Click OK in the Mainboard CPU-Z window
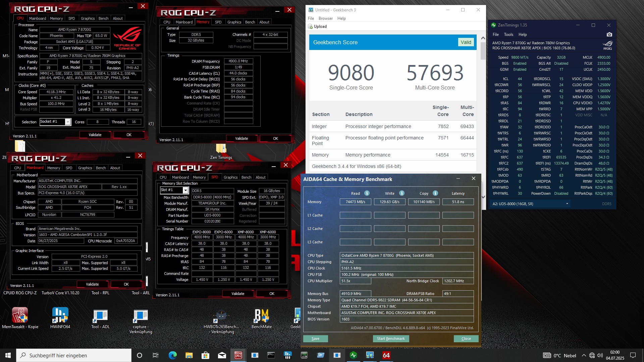Image resolution: width=644 pixels, height=362 pixels. pyautogui.click(x=126, y=284)
